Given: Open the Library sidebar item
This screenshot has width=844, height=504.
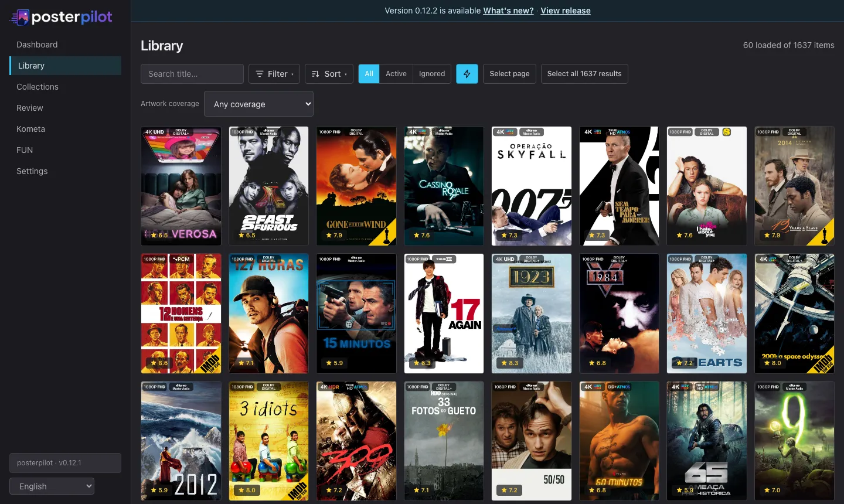Looking at the screenshot, I should point(65,66).
